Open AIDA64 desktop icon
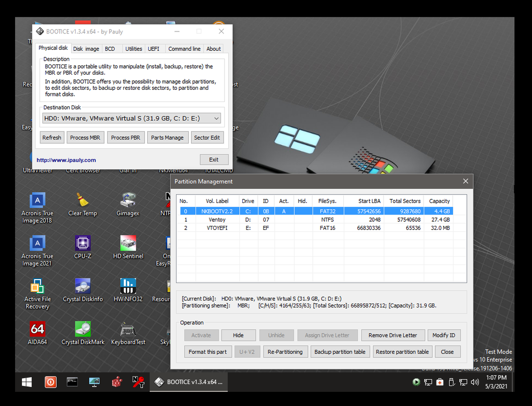 [38, 333]
